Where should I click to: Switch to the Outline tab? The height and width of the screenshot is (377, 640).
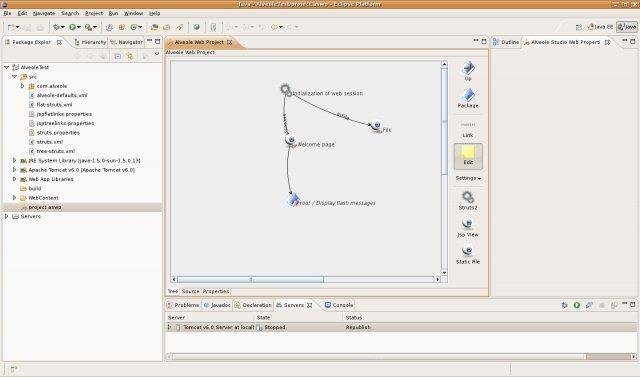tap(506, 42)
